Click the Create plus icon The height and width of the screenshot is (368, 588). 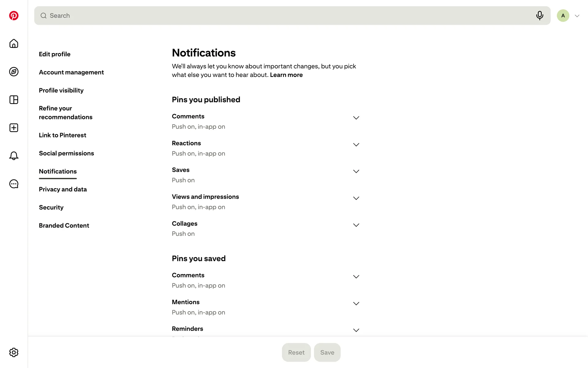[x=14, y=128]
